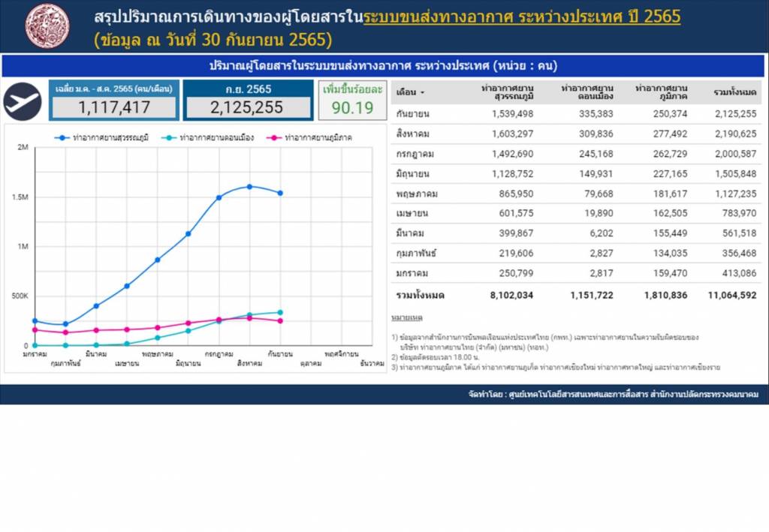
Task: Sort the table by the รวมทั้งหมด column header
Action: tap(734, 92)
